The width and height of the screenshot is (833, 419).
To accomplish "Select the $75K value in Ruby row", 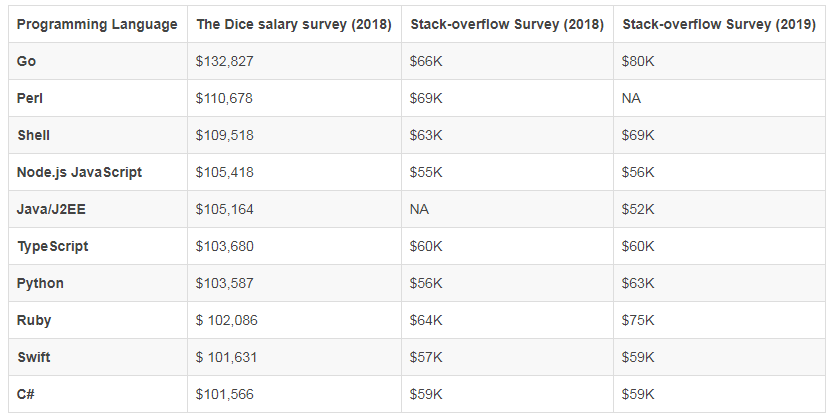I will tap(637, 320).
